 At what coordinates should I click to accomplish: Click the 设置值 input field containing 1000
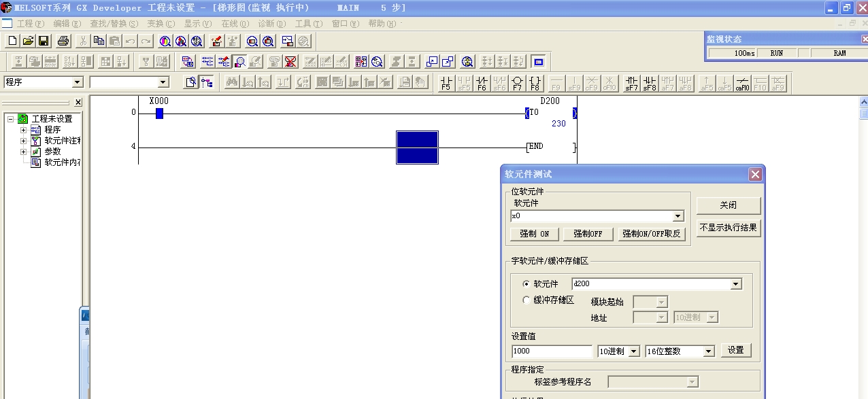click(x=552, y=351)
